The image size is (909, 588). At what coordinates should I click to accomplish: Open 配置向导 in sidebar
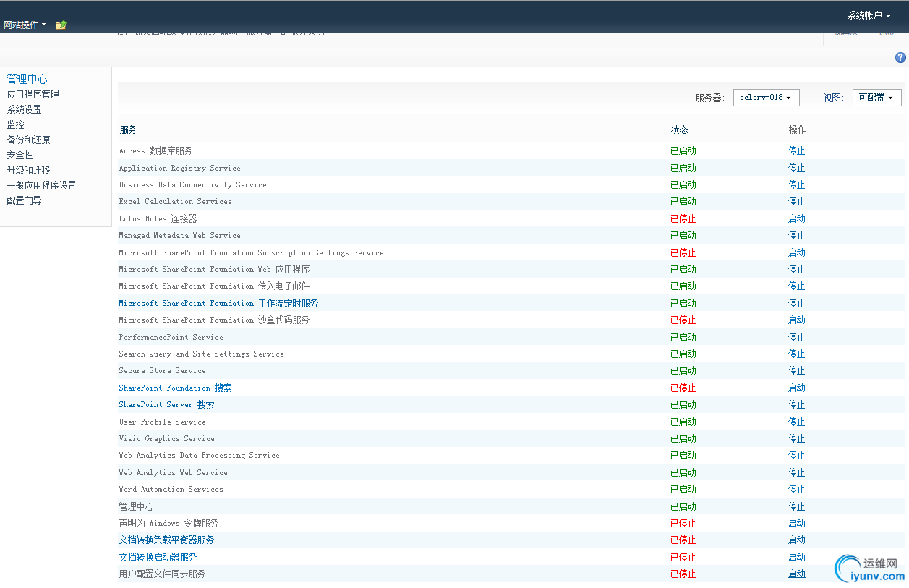[25, 200]
